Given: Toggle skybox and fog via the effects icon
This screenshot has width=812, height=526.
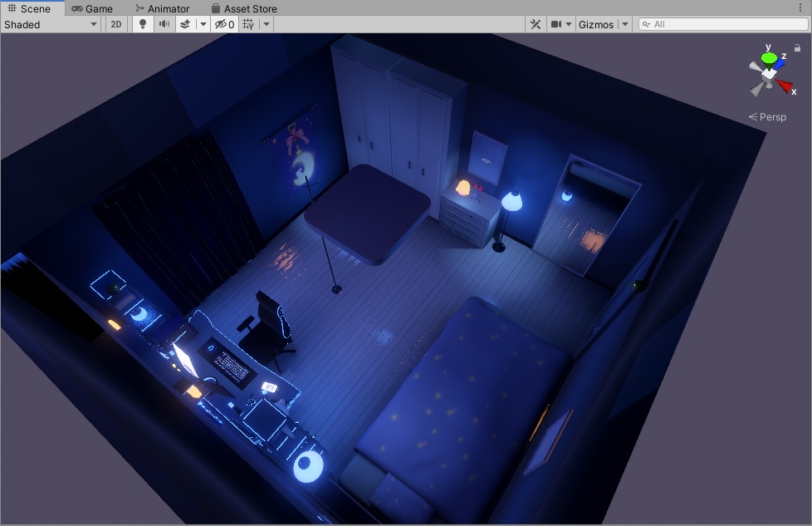Looking at the screenshot, I should pos(187,24).
